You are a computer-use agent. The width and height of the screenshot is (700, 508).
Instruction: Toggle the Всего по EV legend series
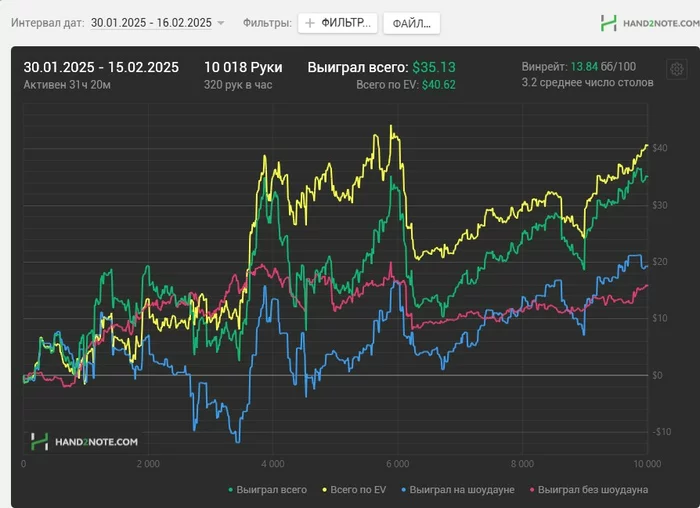point(354,490)
